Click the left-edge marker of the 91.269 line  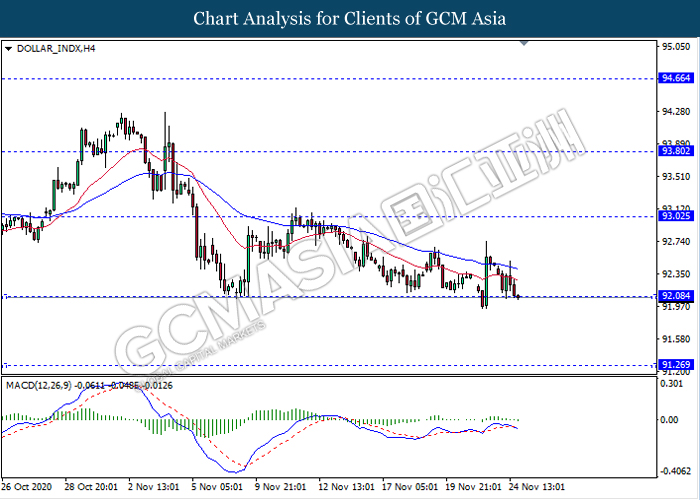point(5,365)
